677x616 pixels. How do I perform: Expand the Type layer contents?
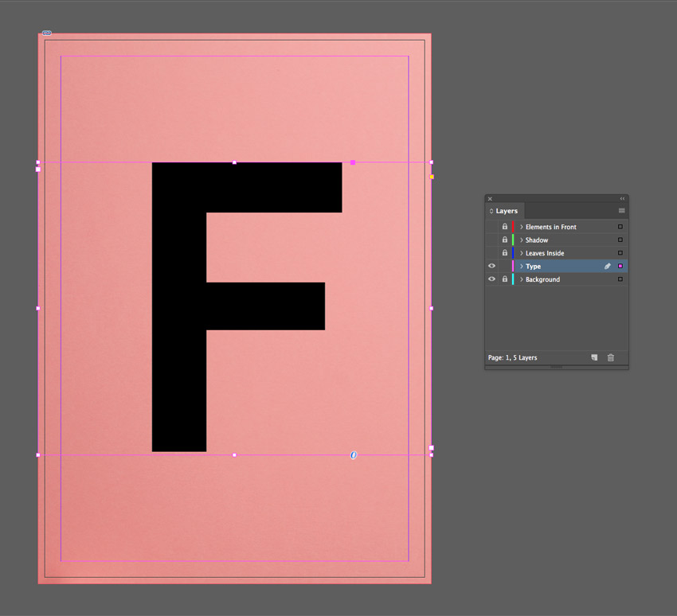pos(521,266)
